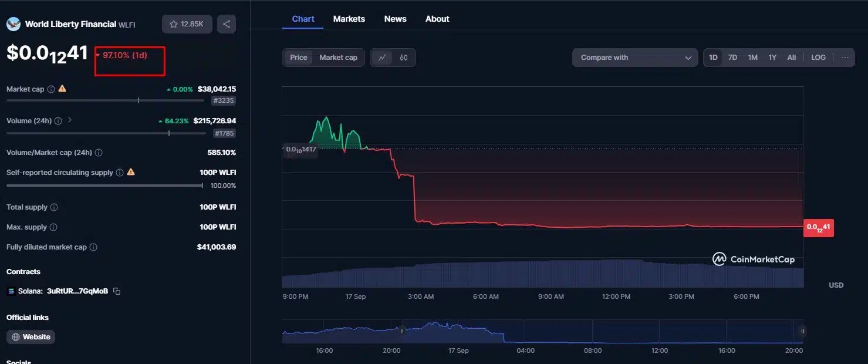Open Market cap info tooltip icon
Viewport: 868px width, 364px height.
click(51, 89)
